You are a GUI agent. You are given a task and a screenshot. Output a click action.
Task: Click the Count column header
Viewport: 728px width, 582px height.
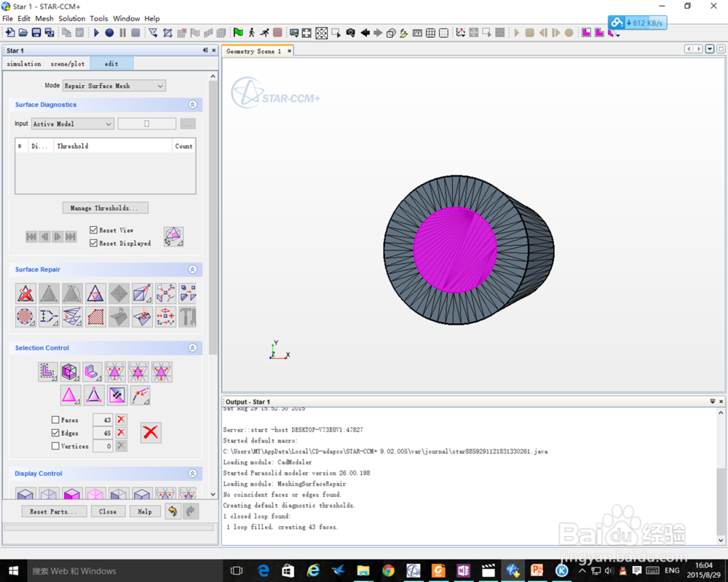click(184, 146)
